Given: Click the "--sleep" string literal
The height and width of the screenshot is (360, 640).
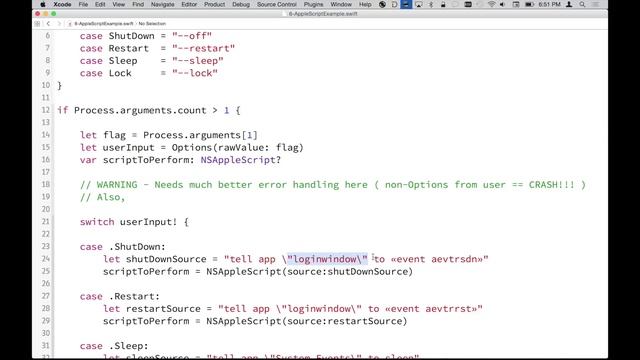Looking at the screenshot, I should [198, 61].
